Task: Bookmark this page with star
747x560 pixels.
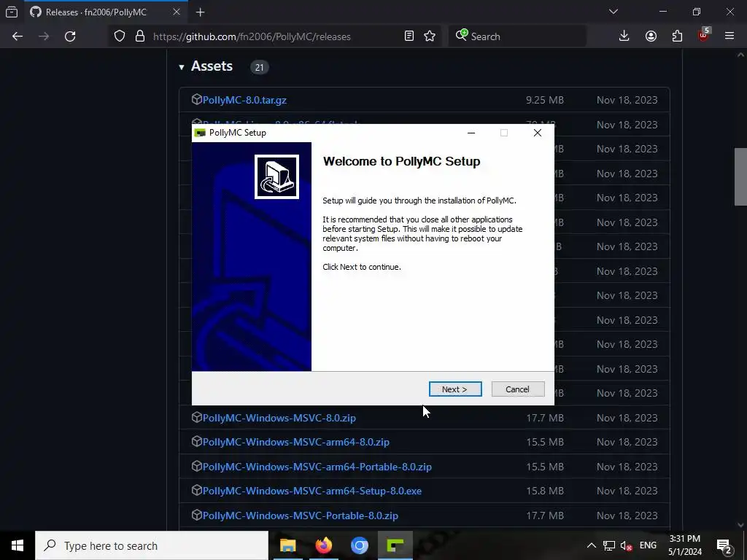Action: (x=430, y=36)
